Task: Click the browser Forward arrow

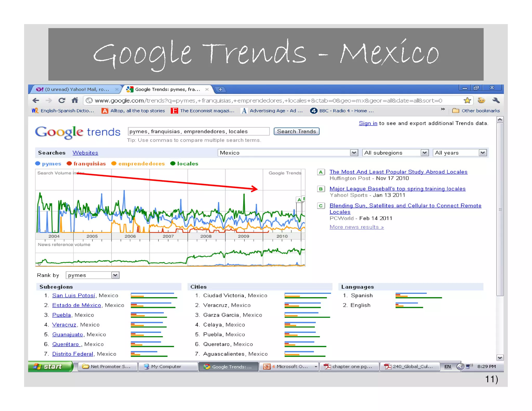Action: click(x=49, y=101)
